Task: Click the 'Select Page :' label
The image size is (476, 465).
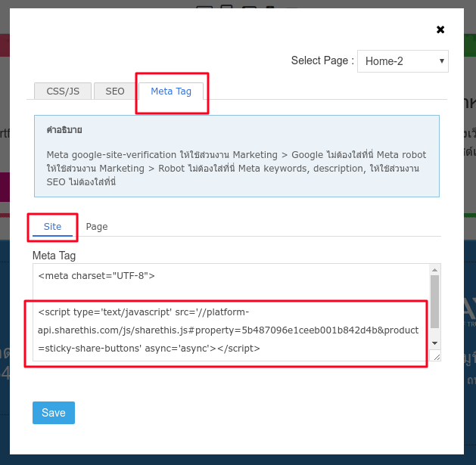Action: tap(322, 61)
